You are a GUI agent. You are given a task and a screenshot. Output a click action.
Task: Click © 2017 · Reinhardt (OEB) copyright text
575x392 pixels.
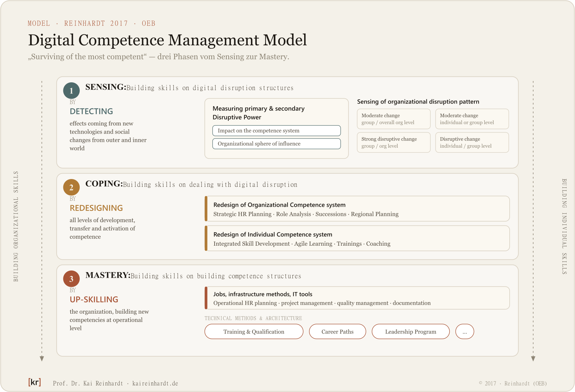(x=513, y=384)
